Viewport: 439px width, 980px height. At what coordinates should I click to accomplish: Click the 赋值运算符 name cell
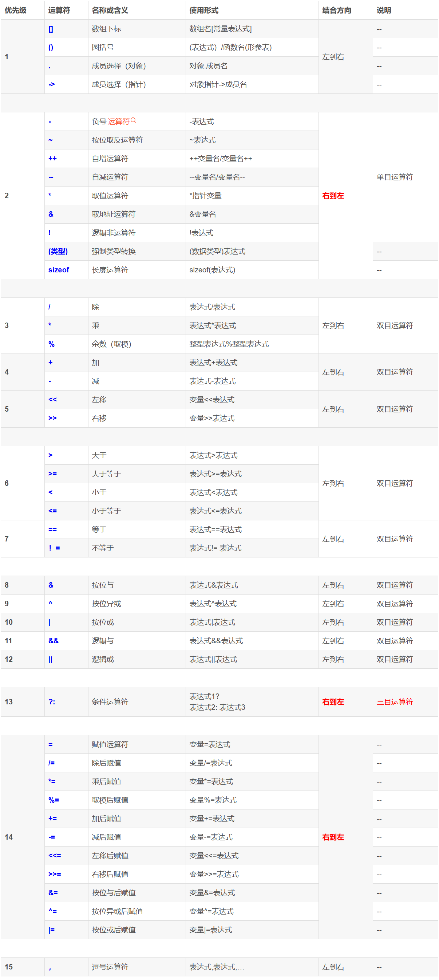click(x=137, y=744)
